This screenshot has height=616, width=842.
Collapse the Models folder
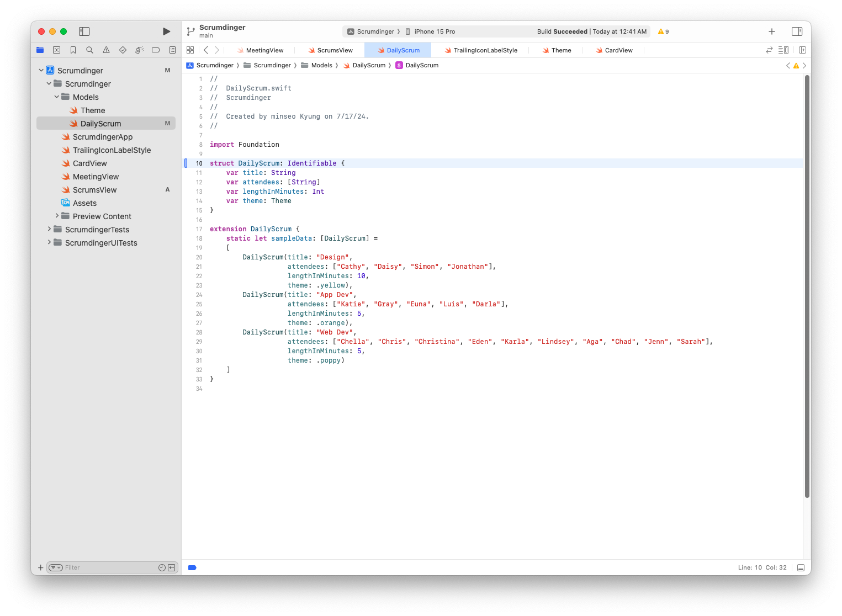tap(56, 97)
